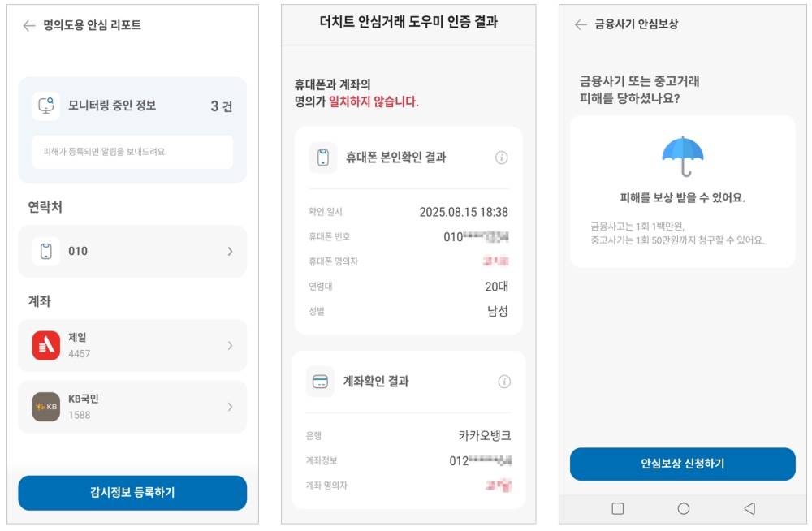Viewport: 812px width, 531px height.
Task: Go back from 금융사기 안심보상 screen
Action: click(581, 25)
